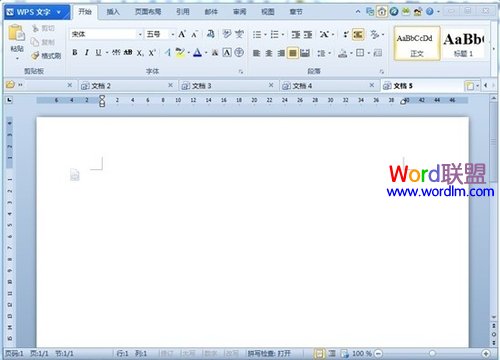The width and height of the screenshot is (500, 360).
Task: Collapse the ribbon with the up chevron
Action: [x=358, y=12]
